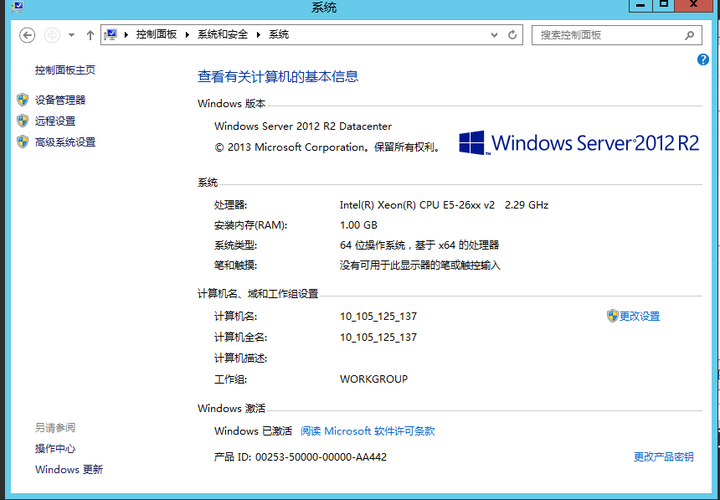Open 阅读 Microsoft 软件许可条款 link
The image size is (720, 500).
click(367, 431)
